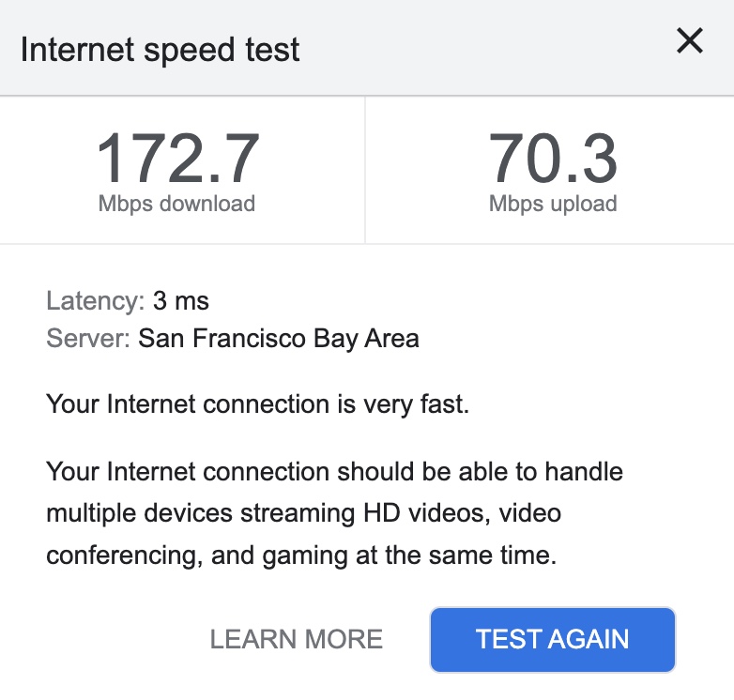Click the 3 ms latency value
The image size is (734, 700).
[x=181, y=301]
